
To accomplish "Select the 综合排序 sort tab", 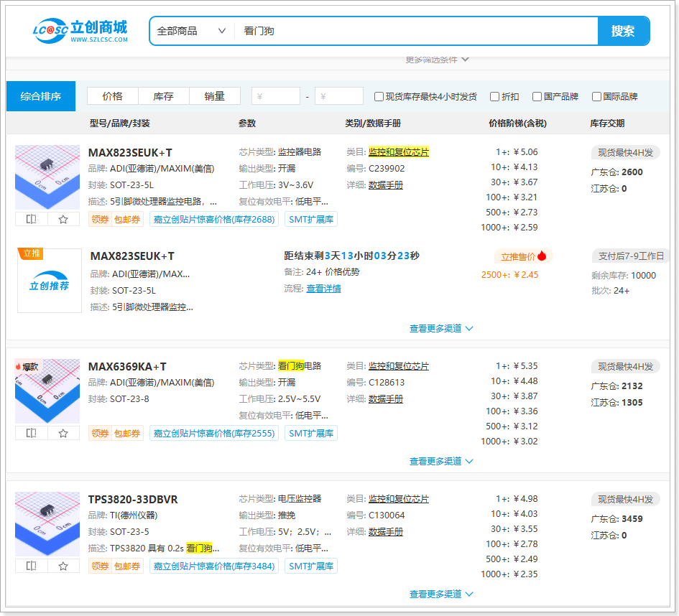I will click(x=41, y=96).
